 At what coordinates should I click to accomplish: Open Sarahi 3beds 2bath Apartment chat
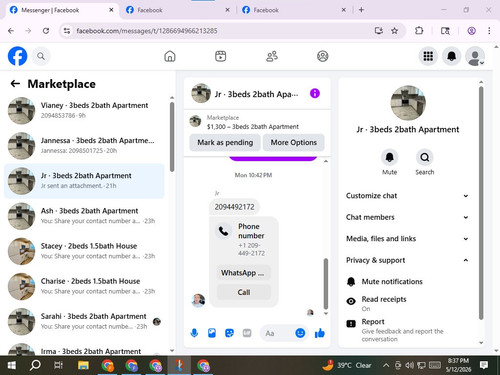click(84, 321)
